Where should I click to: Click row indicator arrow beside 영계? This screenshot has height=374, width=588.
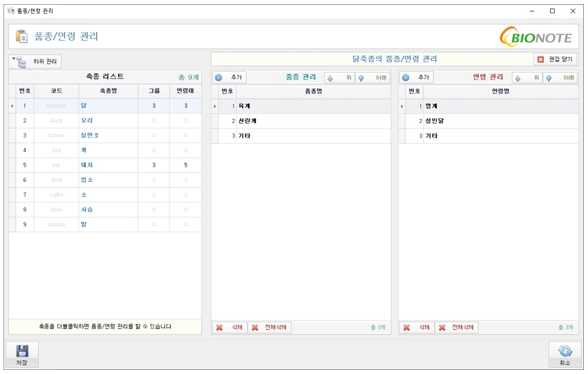tap(402, 106)
